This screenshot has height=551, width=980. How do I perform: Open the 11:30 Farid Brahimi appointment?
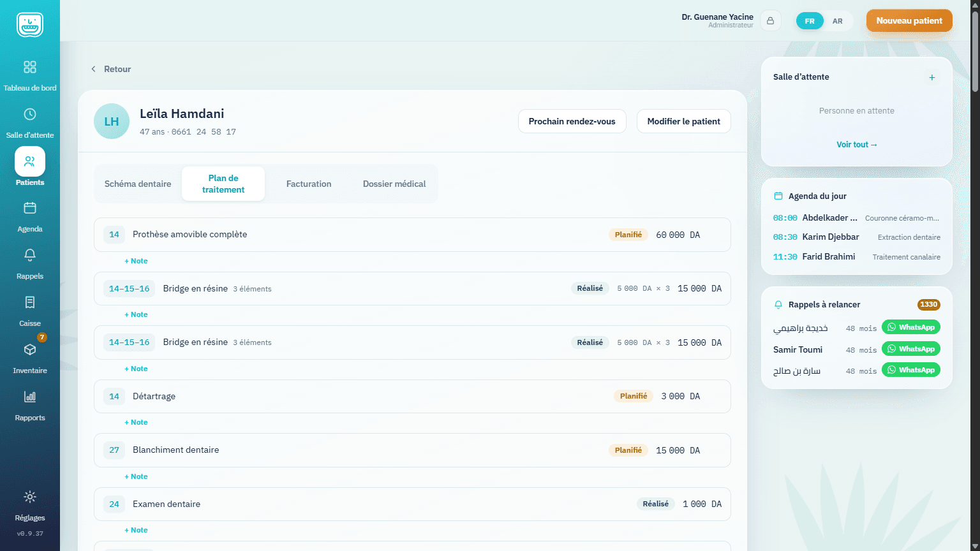point(857,256)
